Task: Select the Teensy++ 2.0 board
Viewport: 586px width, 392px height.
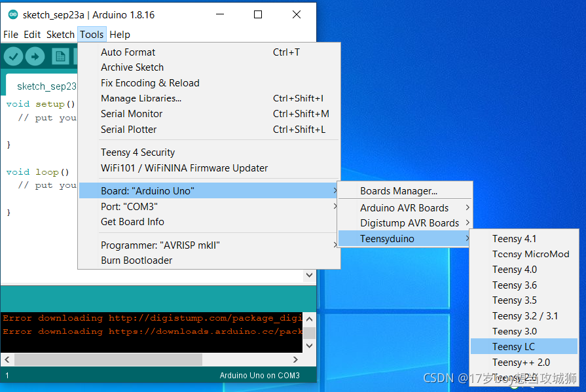Action: point(524,363)
